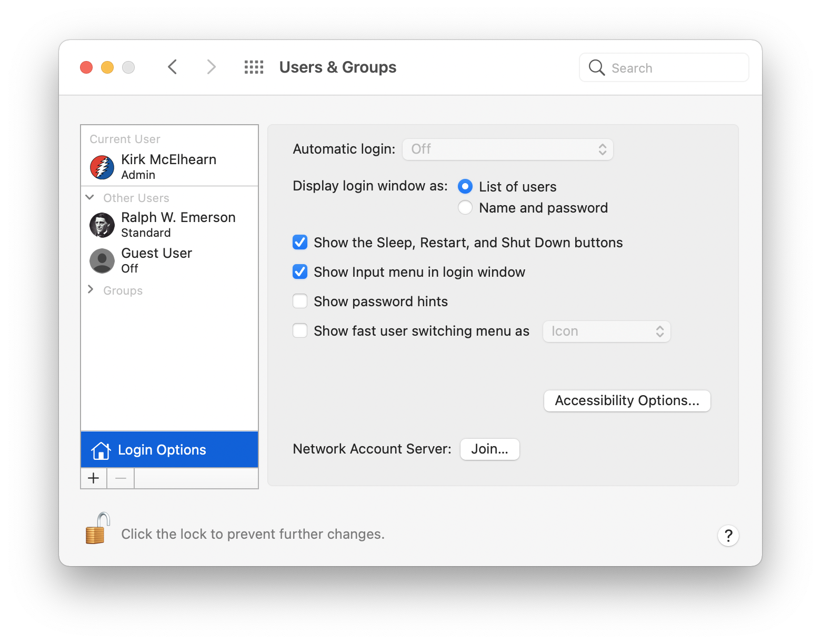The image size is (821, 644).
Task: Open help with the question mark button
Action: pyautogui.click(x=728, y=536)
